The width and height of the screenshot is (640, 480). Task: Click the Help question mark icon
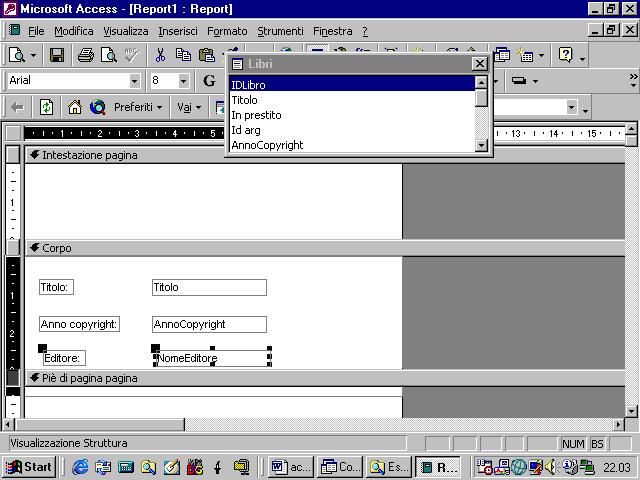566,55
